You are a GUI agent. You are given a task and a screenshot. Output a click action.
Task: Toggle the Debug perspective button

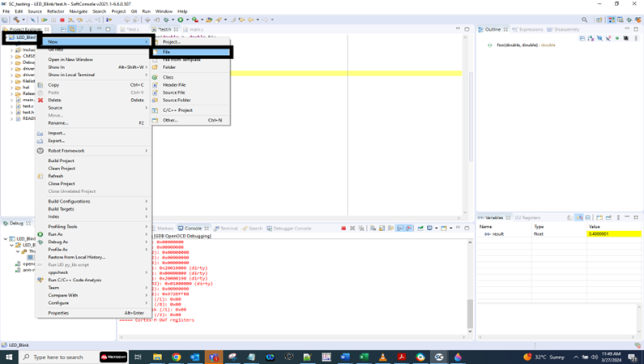coord(629,19)
